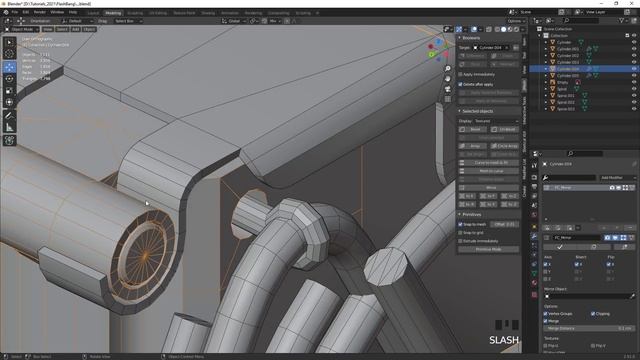The image size is (640, 360).
Task: Switch to the Layout workspace tab
Action: tap(93, 13)
